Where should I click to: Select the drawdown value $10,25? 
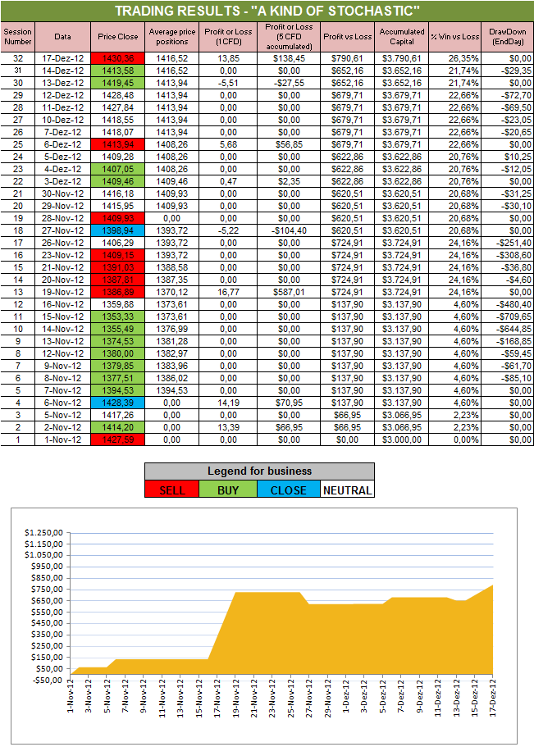point(508,157)
